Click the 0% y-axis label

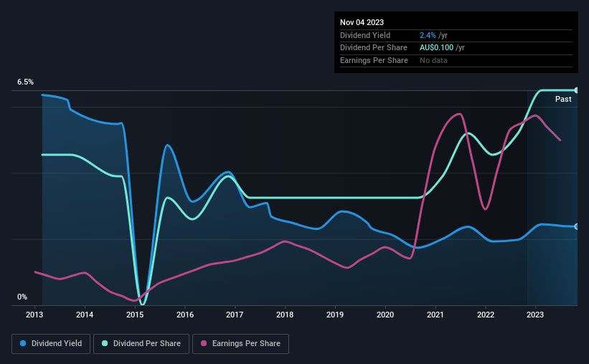(x=22, y=297)
